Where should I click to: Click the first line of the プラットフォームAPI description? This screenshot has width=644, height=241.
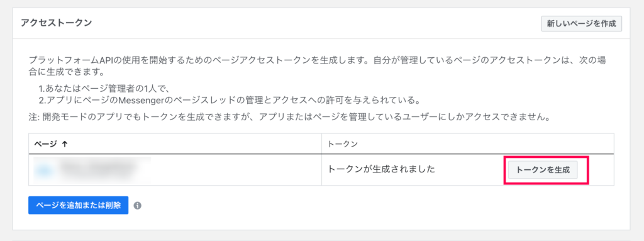tap(318, 60)
